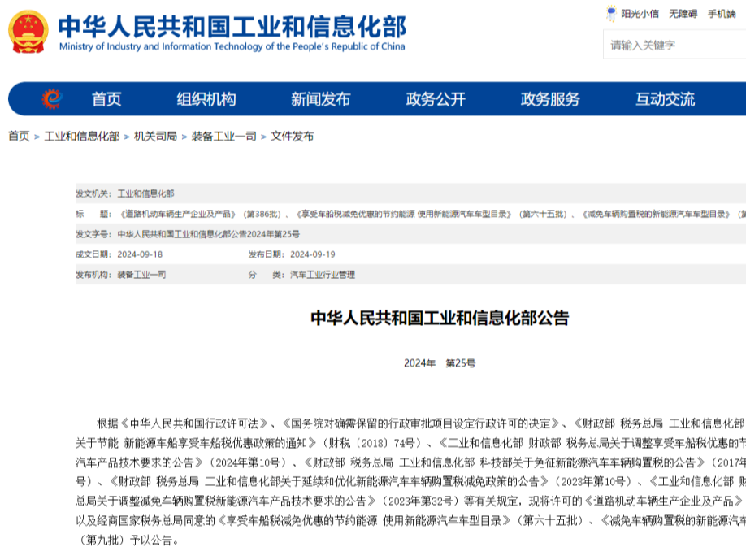Open the 新闻发布 navigation menu
This screenshot has height=560, width=746.
pyautogui.click(x=321, y=99)
